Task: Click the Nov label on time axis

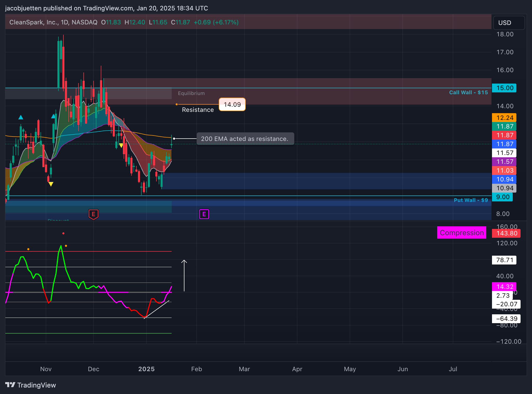Action: click(x=46, y=369)
